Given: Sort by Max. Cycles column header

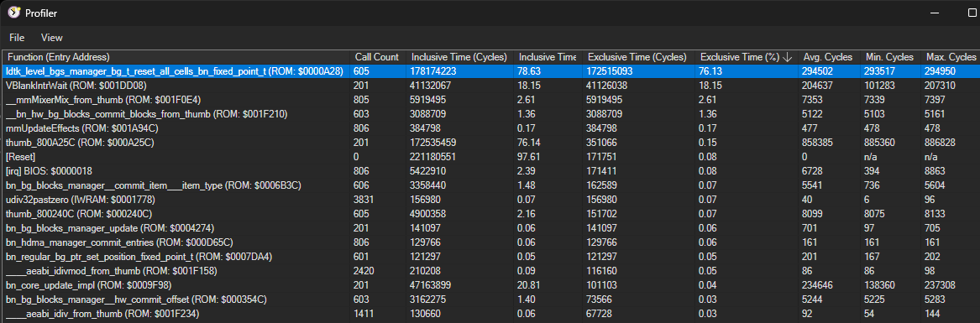Looking at the screenshot, I should pos(950,57).
